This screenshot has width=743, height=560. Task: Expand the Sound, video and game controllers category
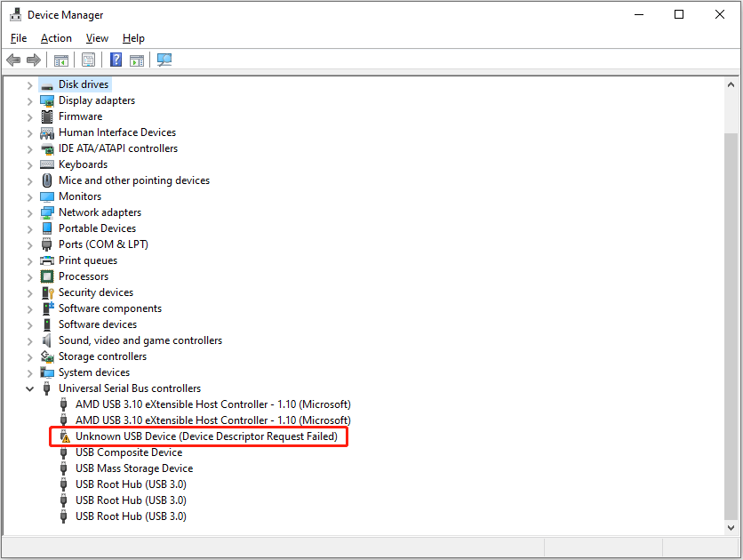tap(29, 340)
